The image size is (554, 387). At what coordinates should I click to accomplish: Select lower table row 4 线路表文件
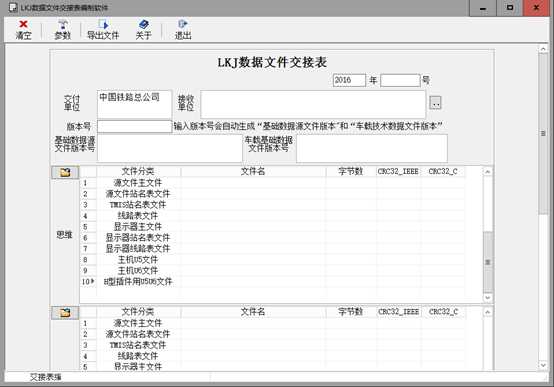click(x=272, y=356)
